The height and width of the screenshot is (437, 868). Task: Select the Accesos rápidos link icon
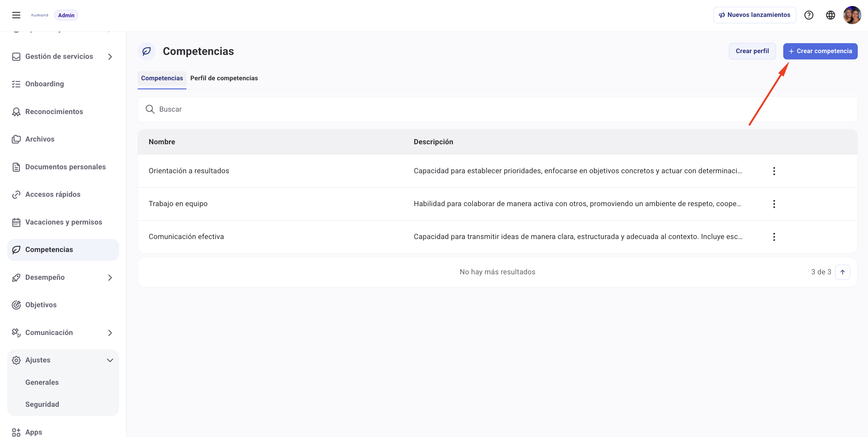(x=16, y=194)
